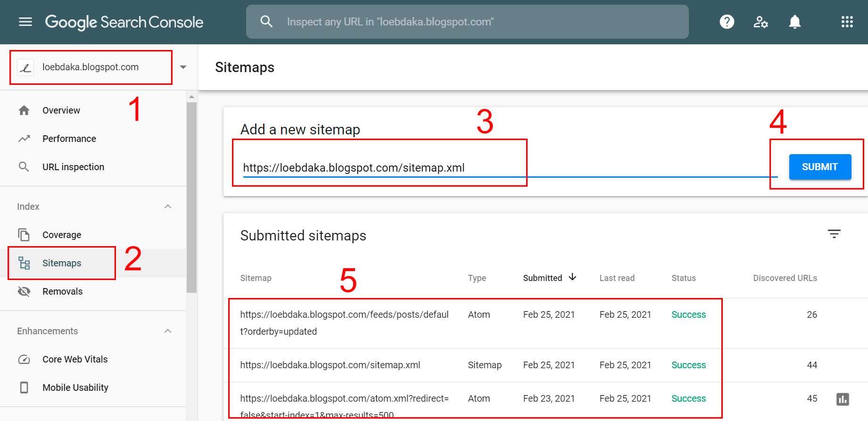The height and width of the screenshot is (421, 868).
Task: Open Sitemaps page
Action: coord(62,263)
